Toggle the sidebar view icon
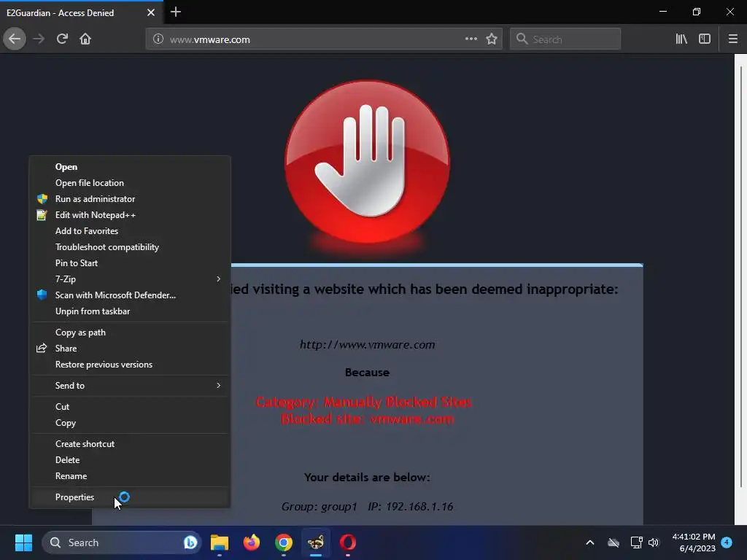Screen dimensions: 747x560 tap(705, 39)
